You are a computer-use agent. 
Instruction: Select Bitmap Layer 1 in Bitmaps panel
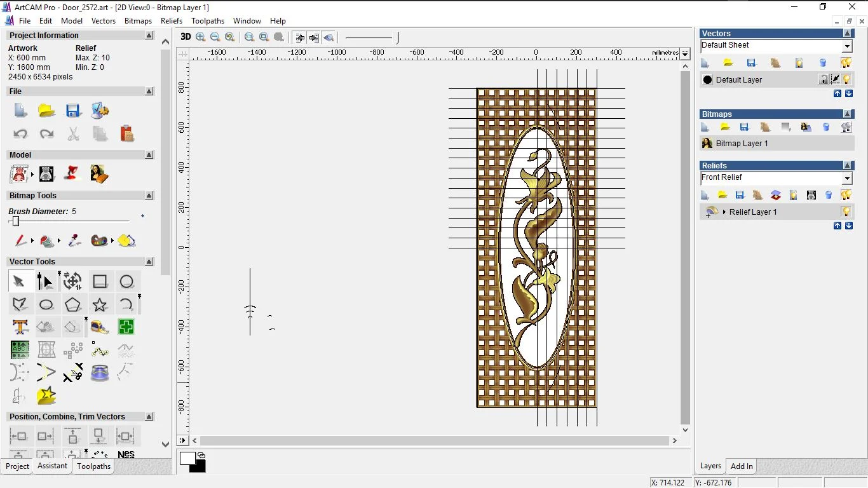click(742, 144)
